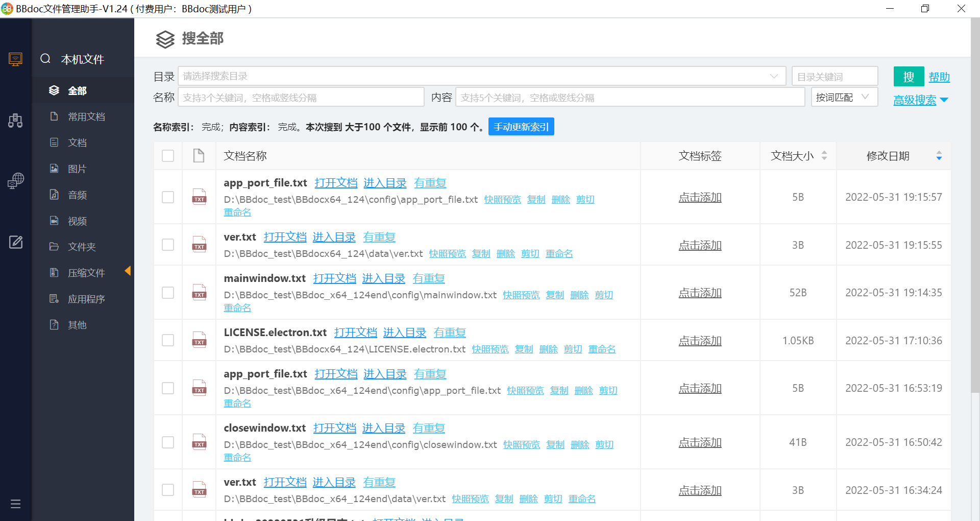
Task: Click the globe cloud icon in left rail
Action: [x=15, y=181]
